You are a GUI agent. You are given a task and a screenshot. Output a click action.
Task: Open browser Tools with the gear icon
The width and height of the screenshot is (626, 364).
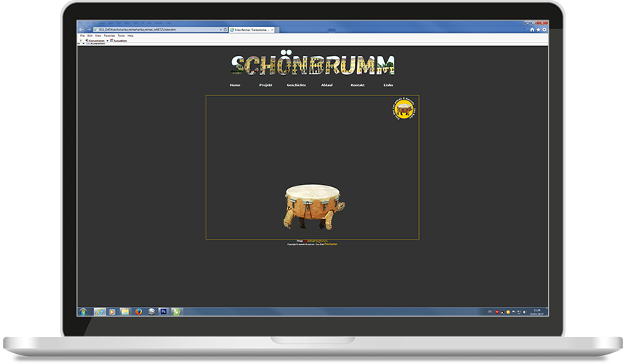pos(544,30)
